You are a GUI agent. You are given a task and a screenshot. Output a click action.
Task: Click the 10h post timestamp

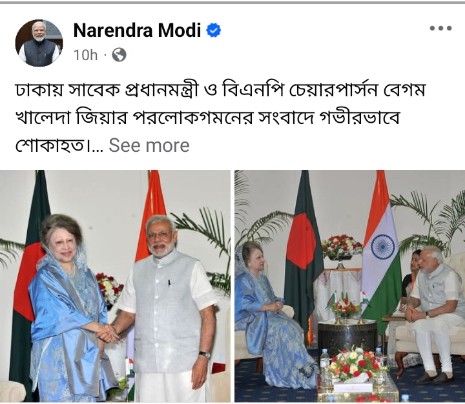click(x=85, y=55)
